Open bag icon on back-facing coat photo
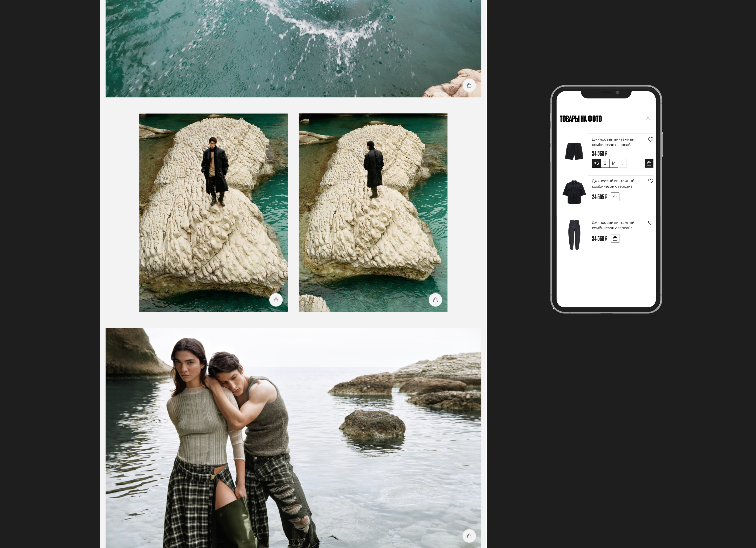This screenshot has height=548, width=756. tap(435, 300)
